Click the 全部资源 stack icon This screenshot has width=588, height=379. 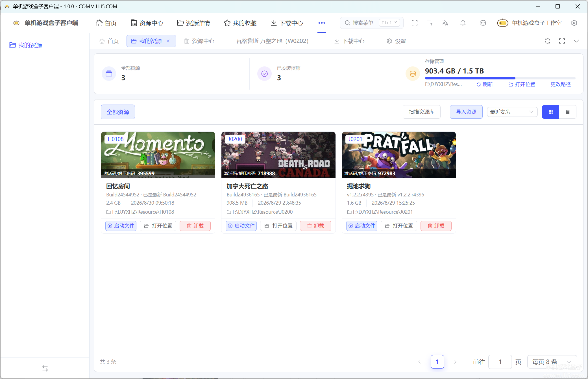point(109,74)
